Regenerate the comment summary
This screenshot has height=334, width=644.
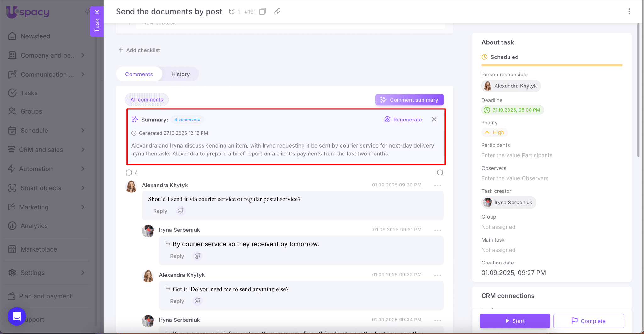(403, 120)
